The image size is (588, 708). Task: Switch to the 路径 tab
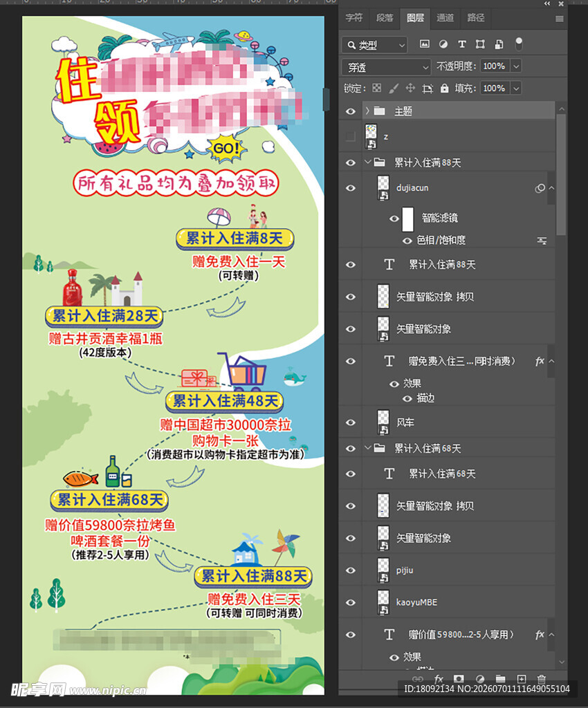(x=475, y=17)
